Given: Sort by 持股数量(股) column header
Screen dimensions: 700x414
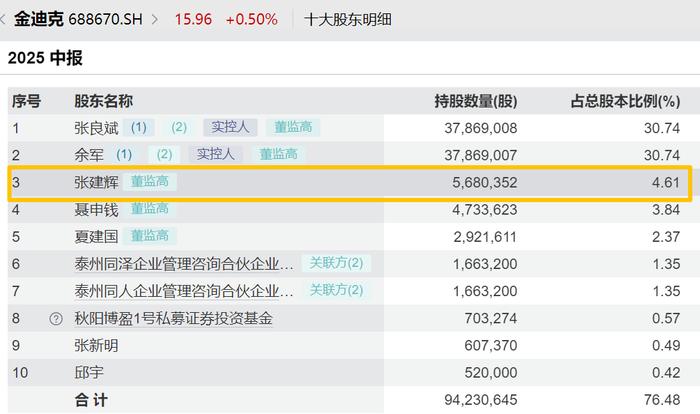Looking at the screenshot, I should (x=475, y=101).
